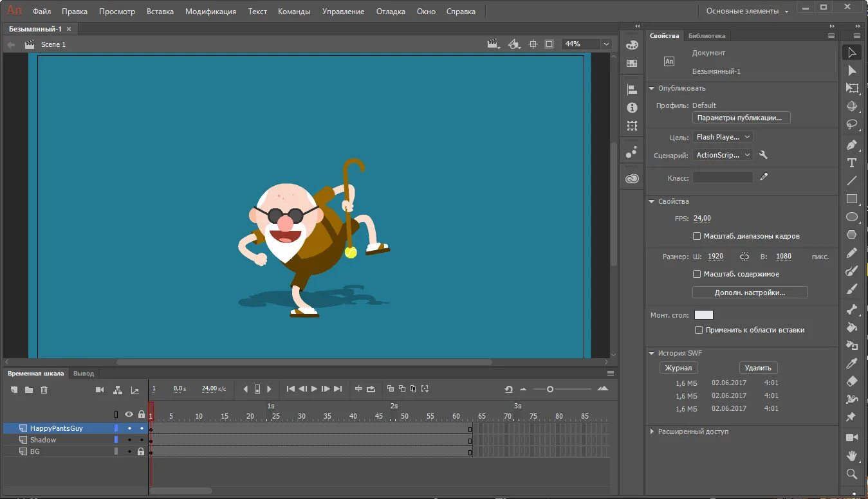The image size is (868, 499).
Task: Enable Масштаб. диапазоны кадров checkbox
Action: click(x=697, y=236)
